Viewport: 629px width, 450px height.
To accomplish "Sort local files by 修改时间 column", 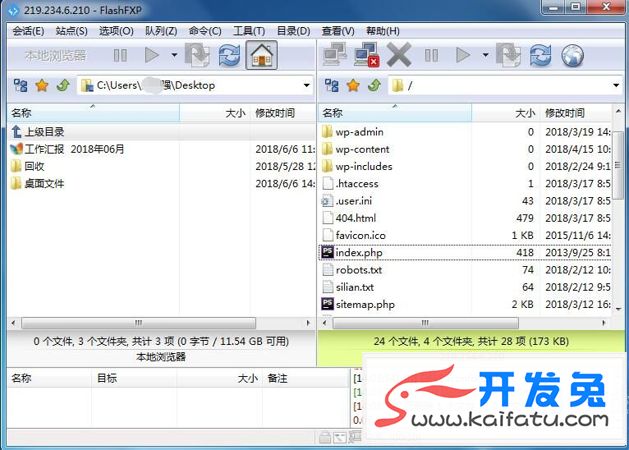I will click(x=283, y=113).
